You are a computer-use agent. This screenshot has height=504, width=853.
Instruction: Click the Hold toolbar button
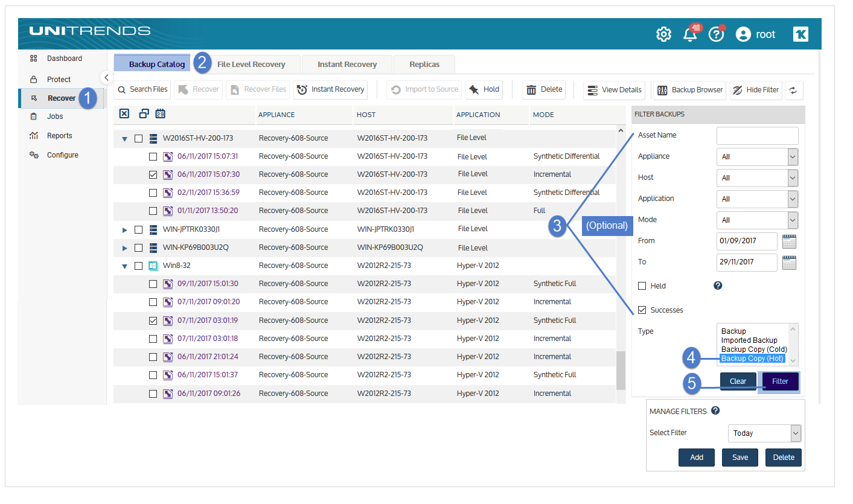click(484, 89)
